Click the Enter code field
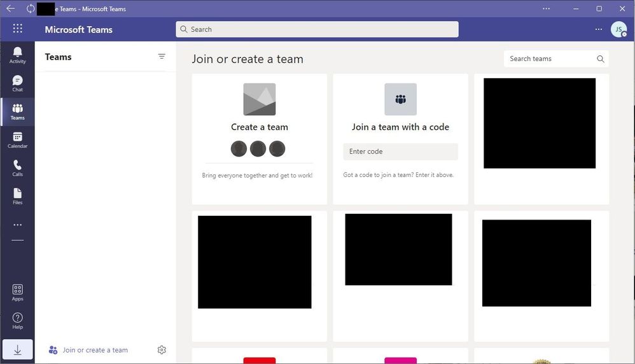 click(400, 151)
